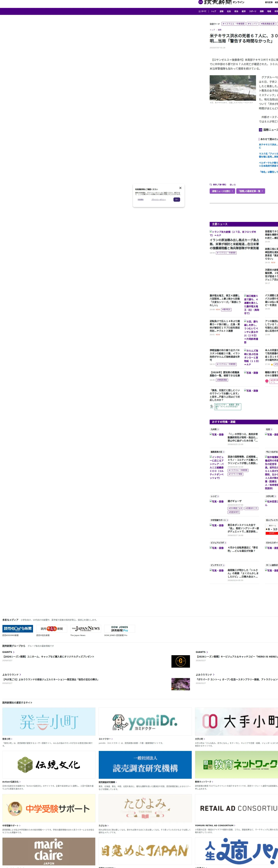This screenshot has width=278, height=868.
Task: Open the 読売中高生新聞 logo
Action: pos(52,628)
